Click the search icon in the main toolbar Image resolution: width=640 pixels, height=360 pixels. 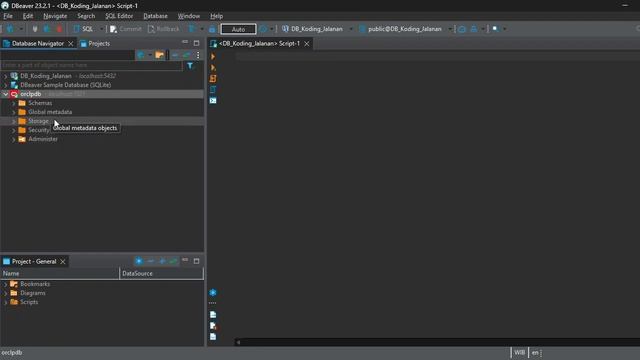(x=495, y=29)
